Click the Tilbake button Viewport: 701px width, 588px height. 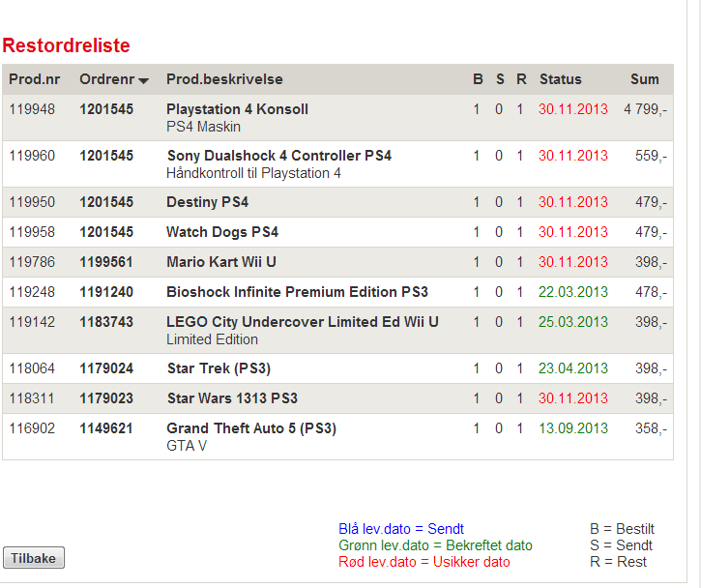[x=34, y=558]
